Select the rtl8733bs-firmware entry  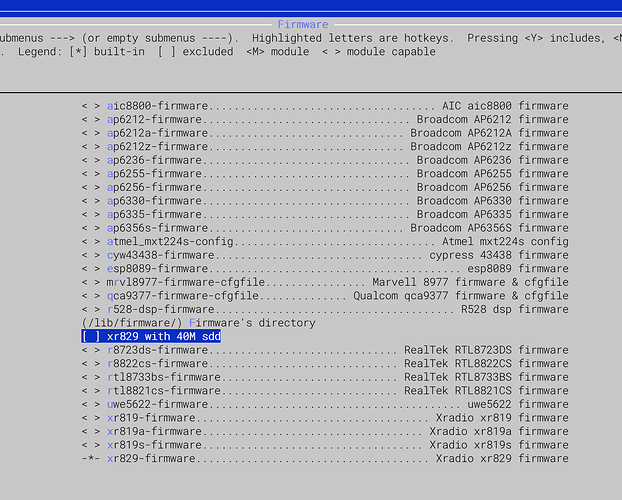click(325, 377)
